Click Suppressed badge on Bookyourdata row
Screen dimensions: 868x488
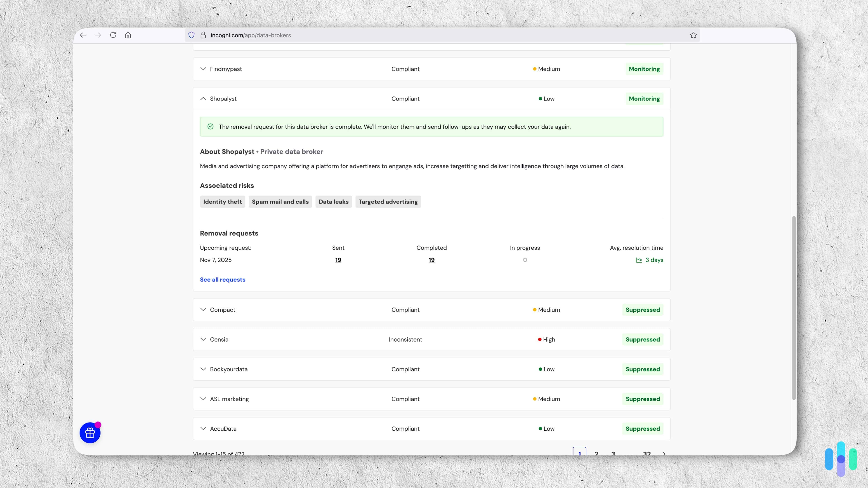coord(643,369)
